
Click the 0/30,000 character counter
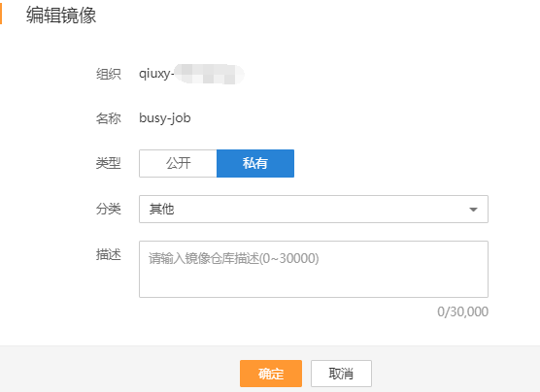(462, 311)
